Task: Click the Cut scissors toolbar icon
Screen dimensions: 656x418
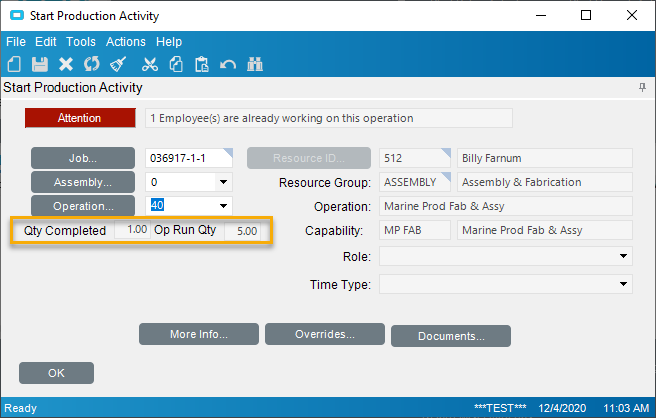Action: pos(150,64)
